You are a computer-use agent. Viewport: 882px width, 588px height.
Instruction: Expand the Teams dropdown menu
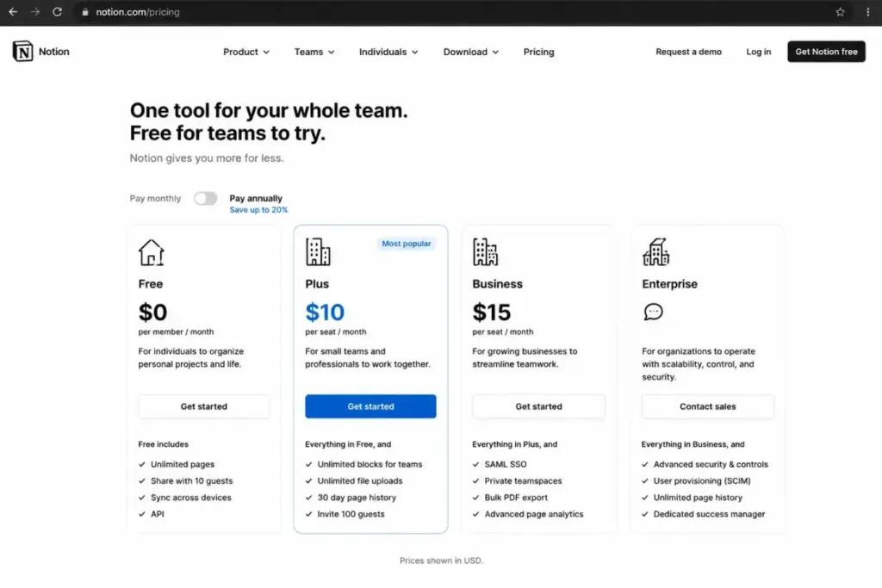pos(314,52)
